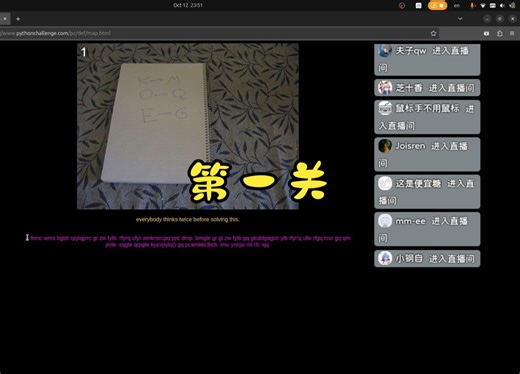The width and height of the screenshot is (520, 374).
Task: Click the red circular tray icon
Action: coord(402,5)
